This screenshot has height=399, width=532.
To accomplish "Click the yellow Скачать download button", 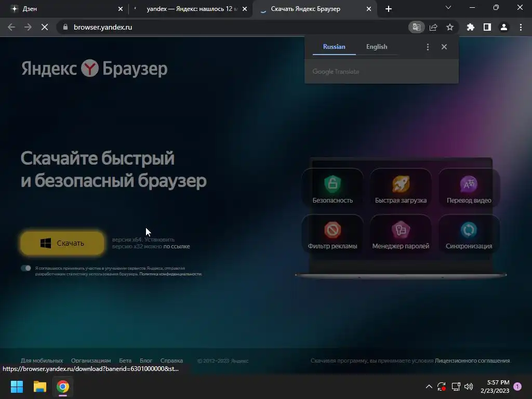I will click(62, 243).
